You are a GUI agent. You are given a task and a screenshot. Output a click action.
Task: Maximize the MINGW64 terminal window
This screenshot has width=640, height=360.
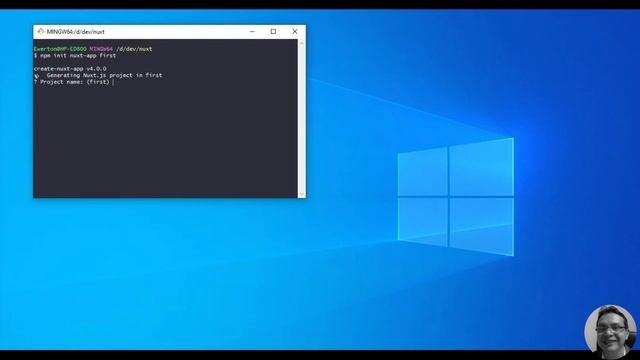coord(273,31)
